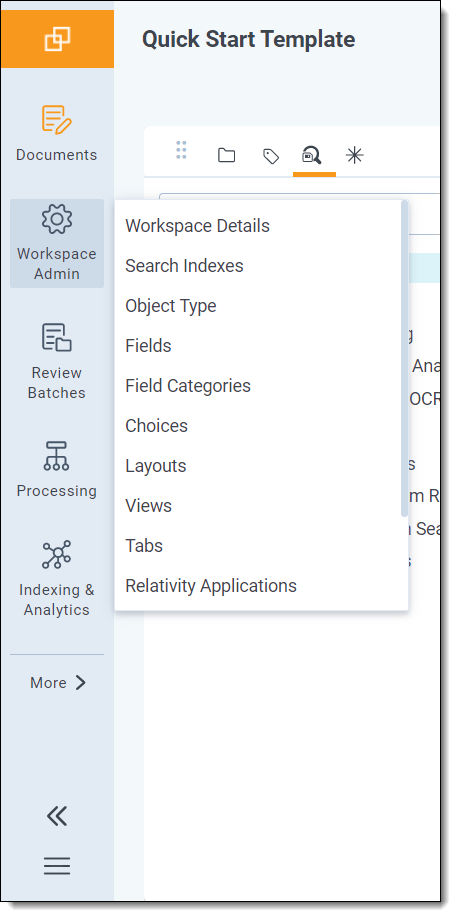Collapse sidebar with double chevron

point(57,816)
